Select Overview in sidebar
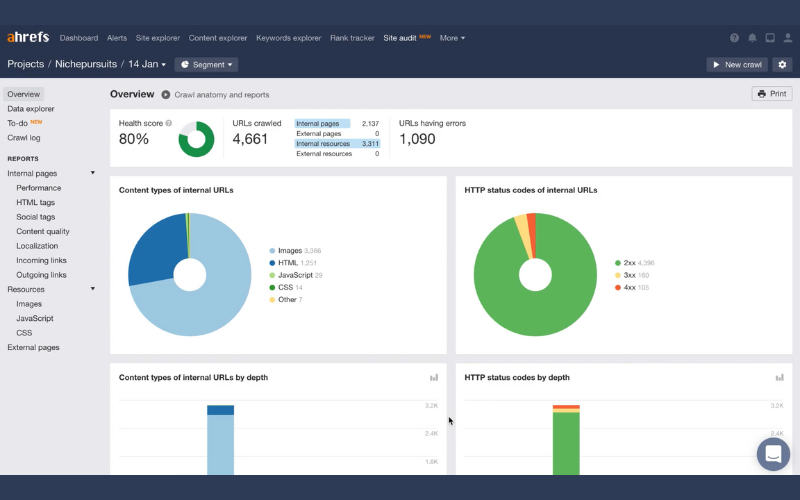This screenshot has height=500, width=800. click(23, 94)
